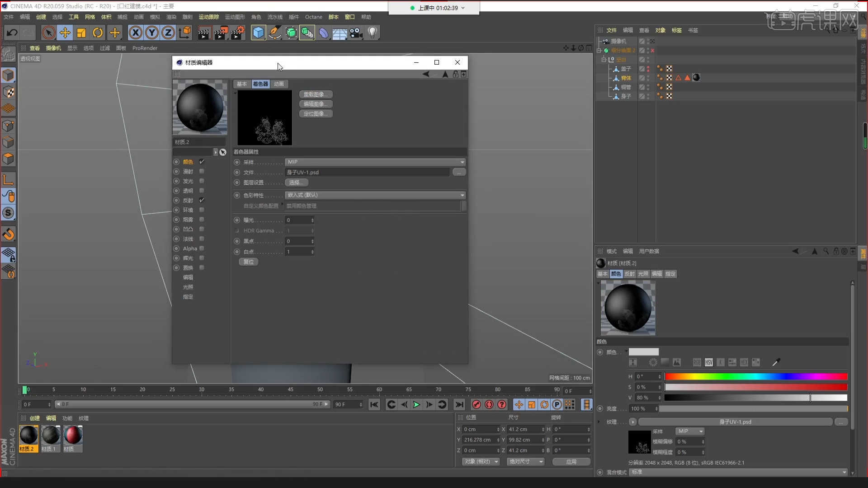This screenshot has height=488, width=868.
Task: Click the 定位图像 button
Action: click(316, 114)
